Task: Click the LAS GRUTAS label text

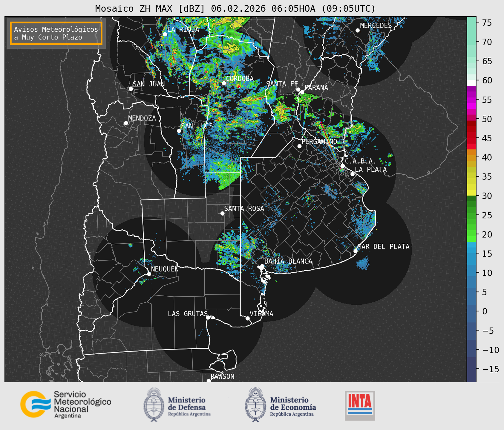Action: click(188, 314)
